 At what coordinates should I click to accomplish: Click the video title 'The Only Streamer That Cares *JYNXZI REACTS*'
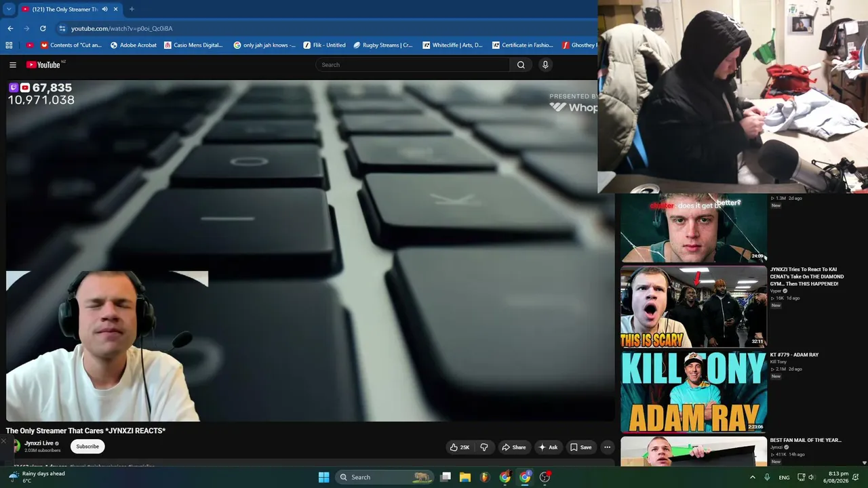[86, 430]
